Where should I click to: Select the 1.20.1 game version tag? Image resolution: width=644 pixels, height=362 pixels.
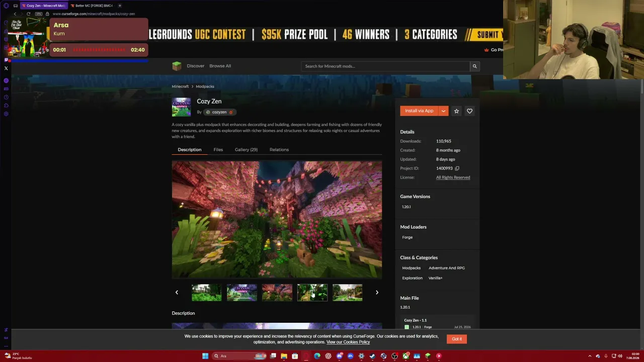(406, 207)
